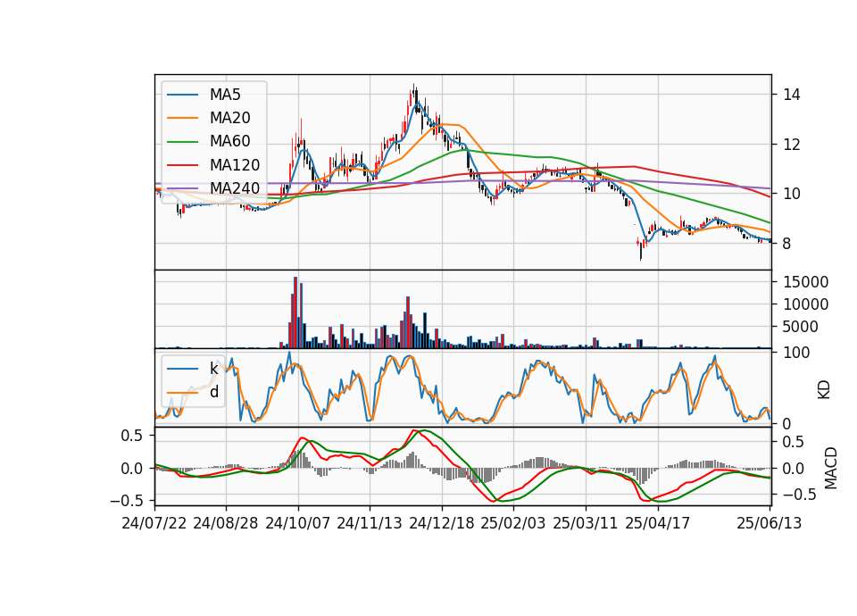857x616 pixels.
Task: Click the price axis value 8
Action: 786,244
